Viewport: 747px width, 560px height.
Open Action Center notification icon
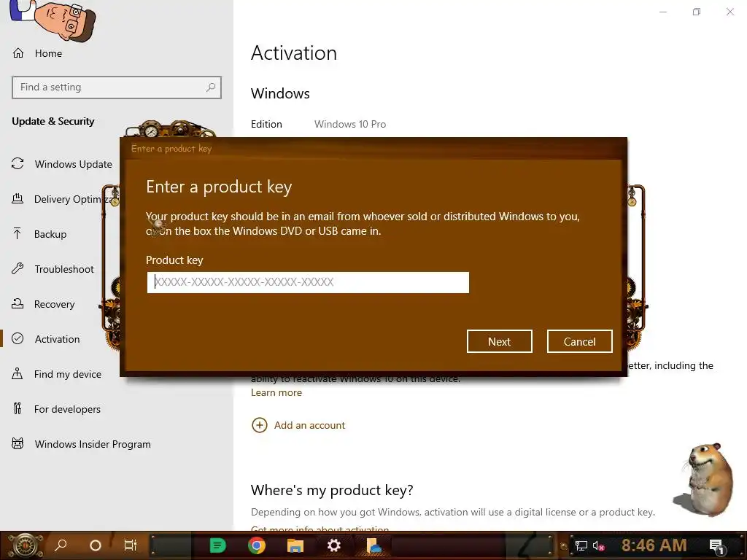[716, 546]
